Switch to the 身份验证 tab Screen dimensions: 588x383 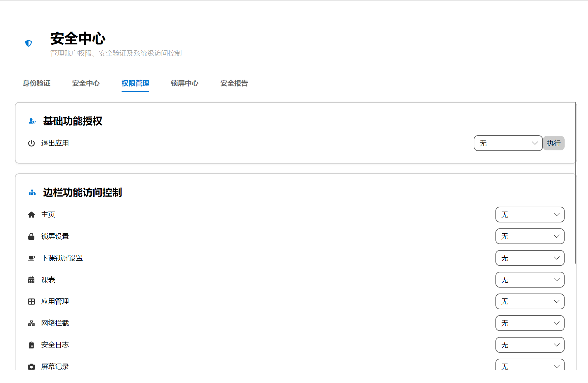click(x=36, y=83)
